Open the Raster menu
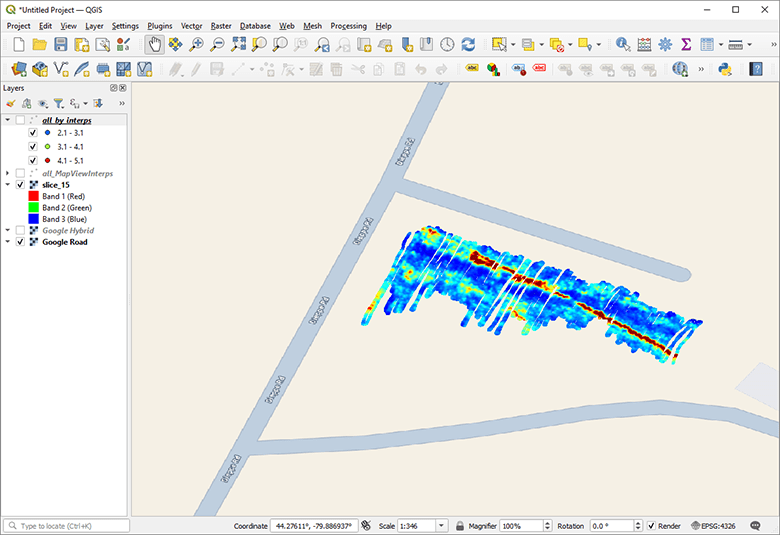This screenshot has width=780, height=535. click(x=220, y=26)
